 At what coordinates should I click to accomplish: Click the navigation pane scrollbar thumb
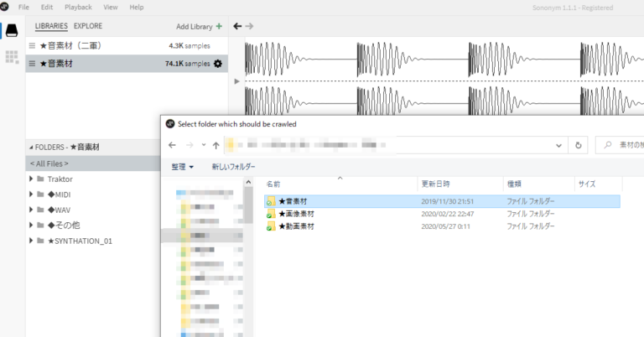(248, 205)
